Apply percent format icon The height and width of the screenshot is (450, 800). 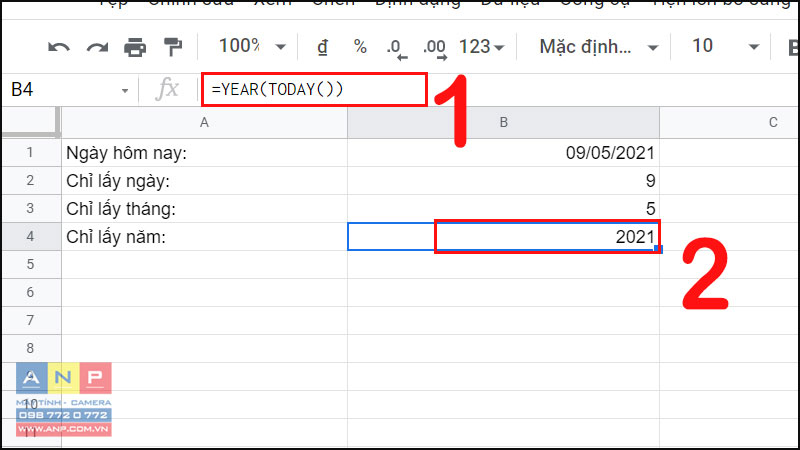click(x=360, y=47)
